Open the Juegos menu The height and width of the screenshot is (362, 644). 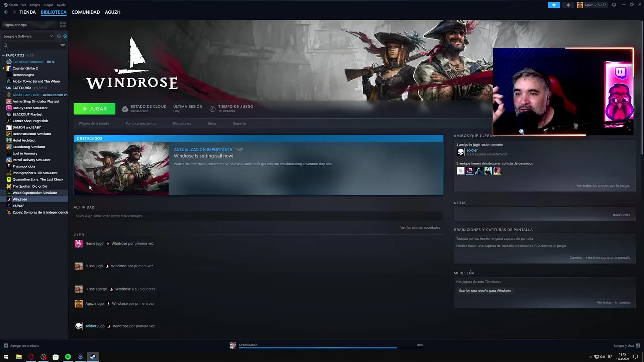(48, 5)
